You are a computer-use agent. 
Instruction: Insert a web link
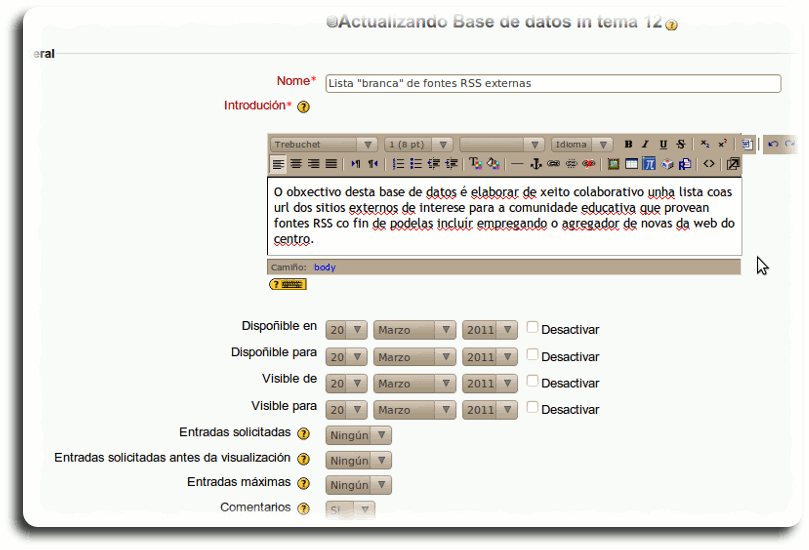(x=553, y=164)
